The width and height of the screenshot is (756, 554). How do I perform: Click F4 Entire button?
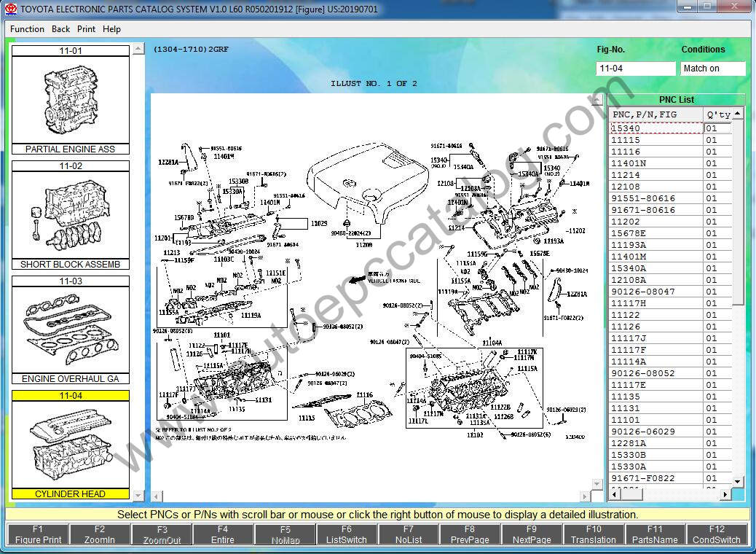223,534
